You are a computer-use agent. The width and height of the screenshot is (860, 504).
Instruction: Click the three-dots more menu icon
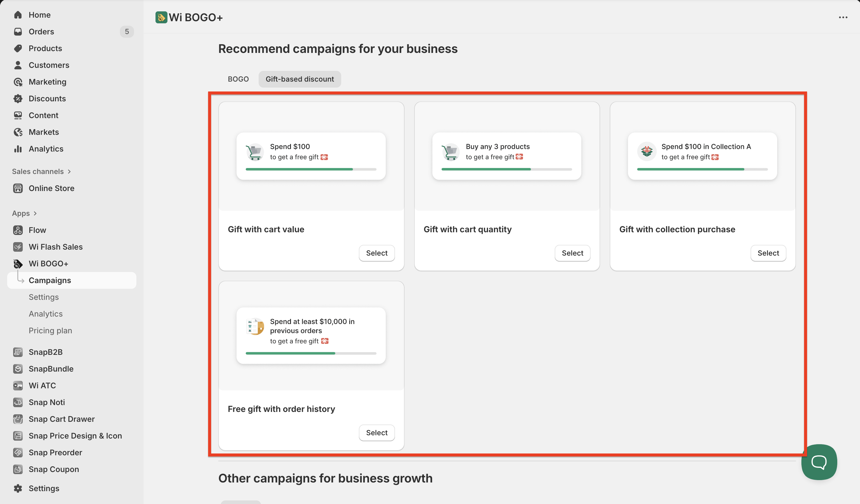[843, 17]
